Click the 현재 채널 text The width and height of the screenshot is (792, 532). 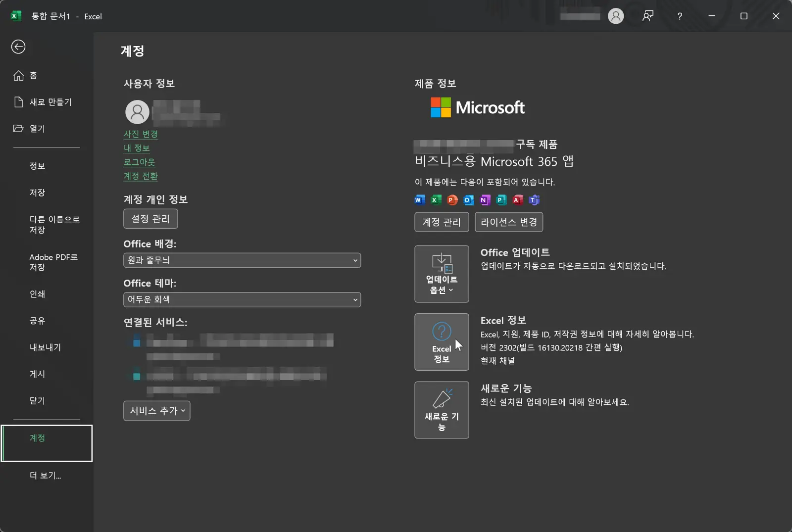click(497, 361)
